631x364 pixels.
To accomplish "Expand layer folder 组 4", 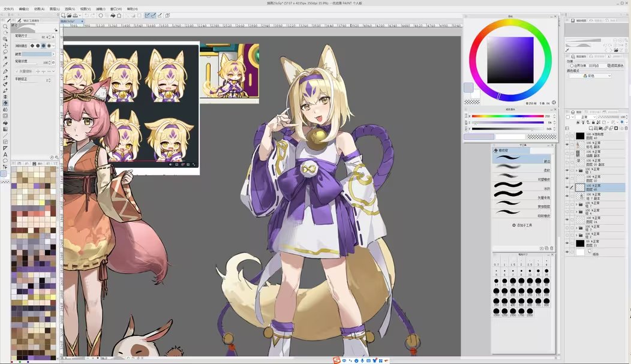I will coord(576,212).
